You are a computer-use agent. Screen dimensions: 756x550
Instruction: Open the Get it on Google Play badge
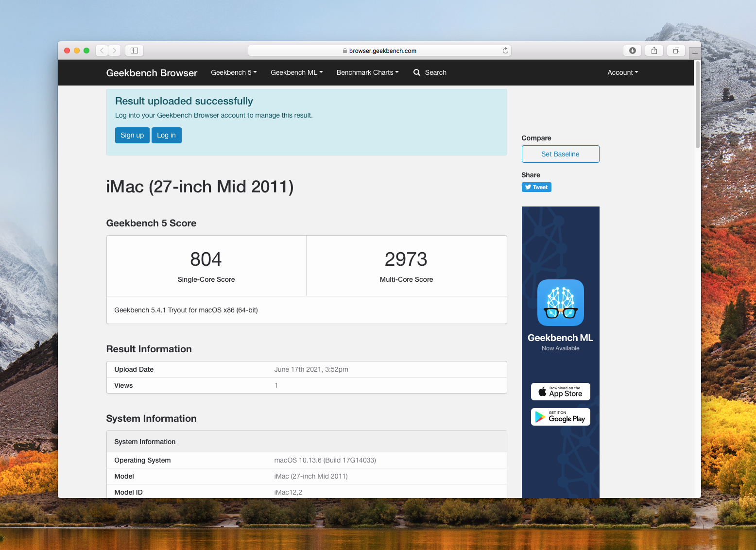[x=561, y=417]
